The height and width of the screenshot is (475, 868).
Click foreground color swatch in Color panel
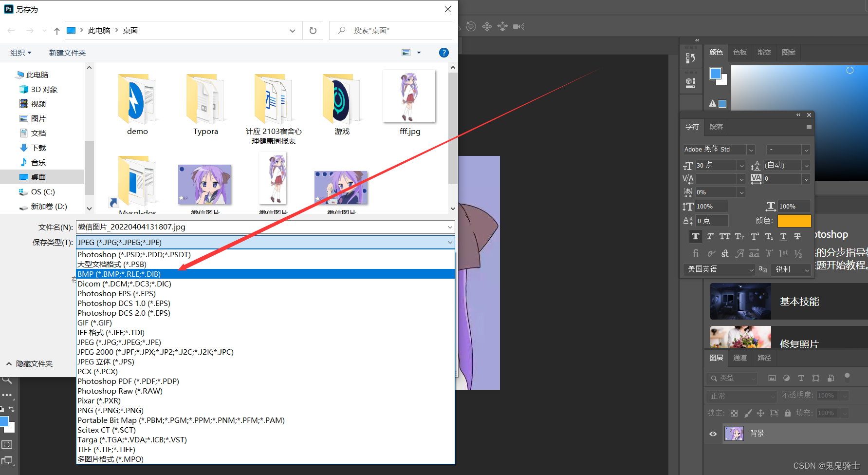tap(715, 74)
